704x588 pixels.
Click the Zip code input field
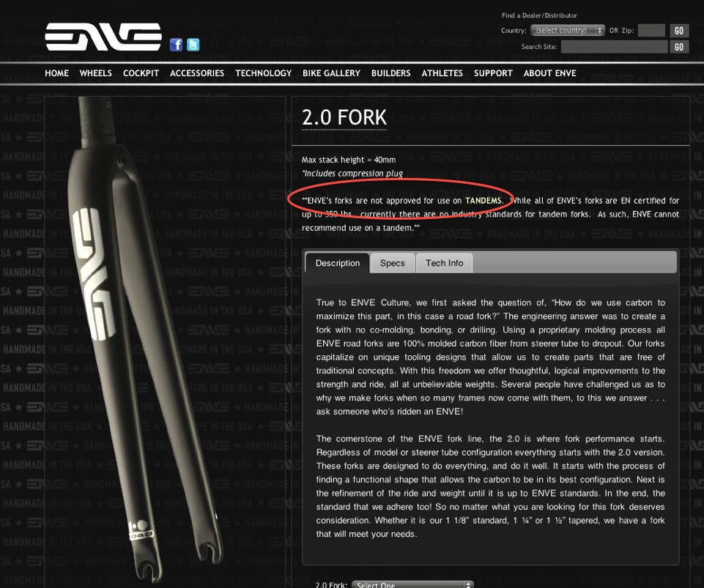651,30
